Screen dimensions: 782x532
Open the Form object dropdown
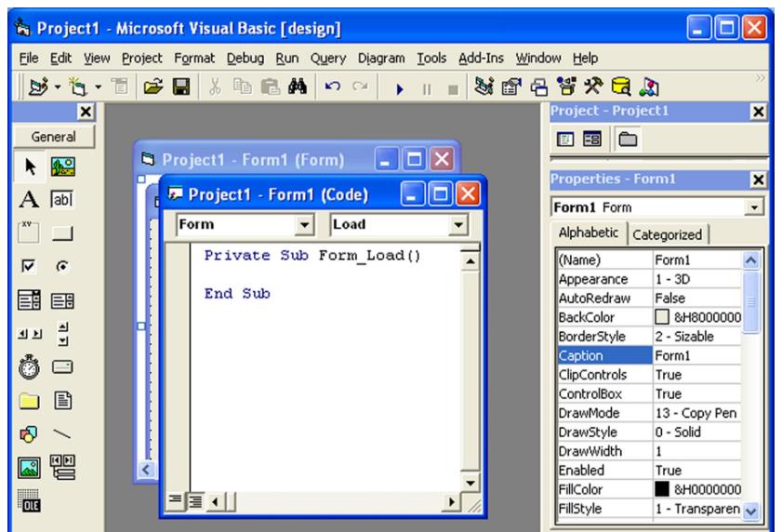click(x=304, y=225)
